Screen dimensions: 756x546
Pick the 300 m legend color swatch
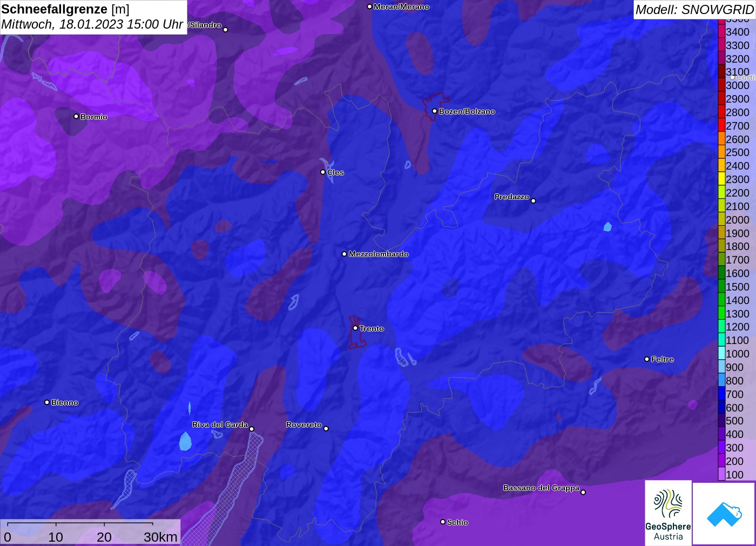(x=721, y=448)
